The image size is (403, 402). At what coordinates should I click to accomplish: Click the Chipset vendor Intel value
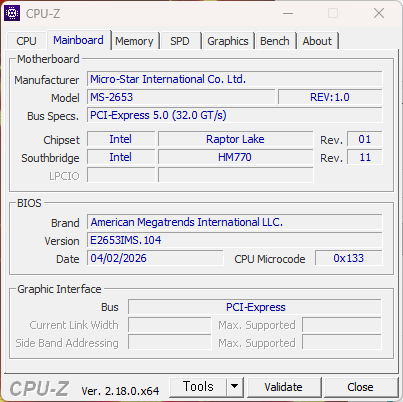coord(121,139)
